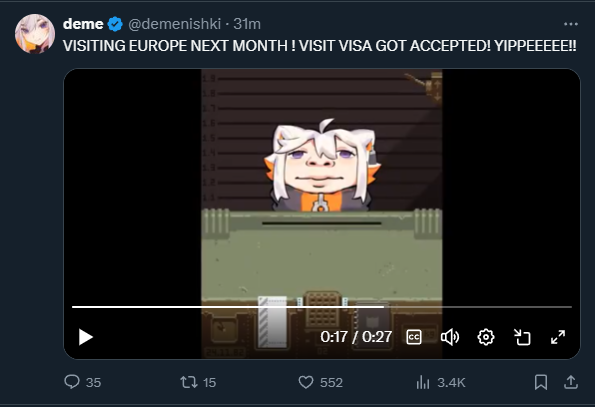The height and width of the screenshot is (407, 595).
Task: Open the 31m timestamp link
Action: 247,24
